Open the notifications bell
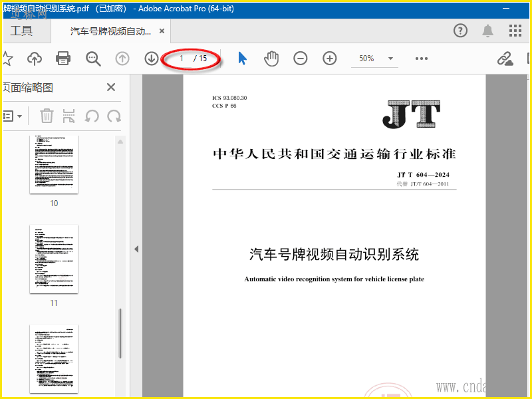 (x=488, y=31)
